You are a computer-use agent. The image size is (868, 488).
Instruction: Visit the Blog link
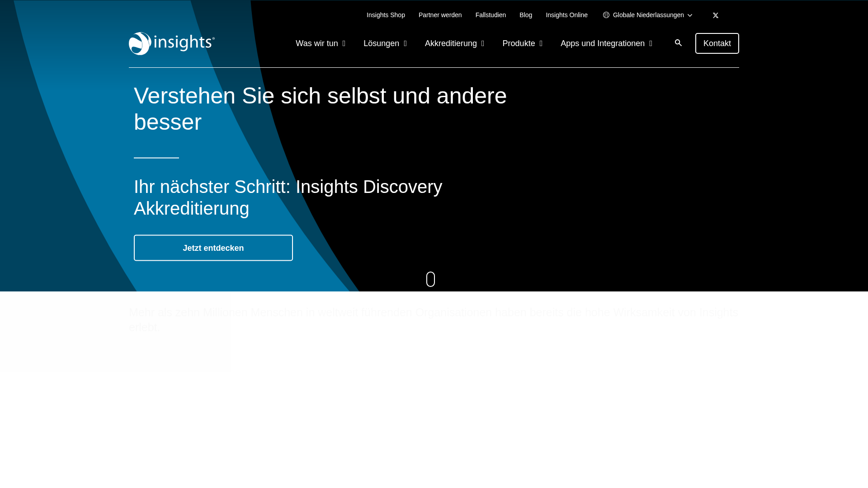pyautogui.click(x=526, y=15)
